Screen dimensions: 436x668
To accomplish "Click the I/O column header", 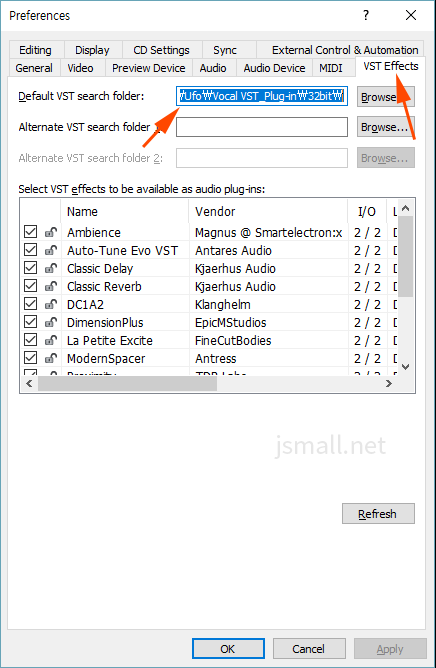I will pos(367,211).
